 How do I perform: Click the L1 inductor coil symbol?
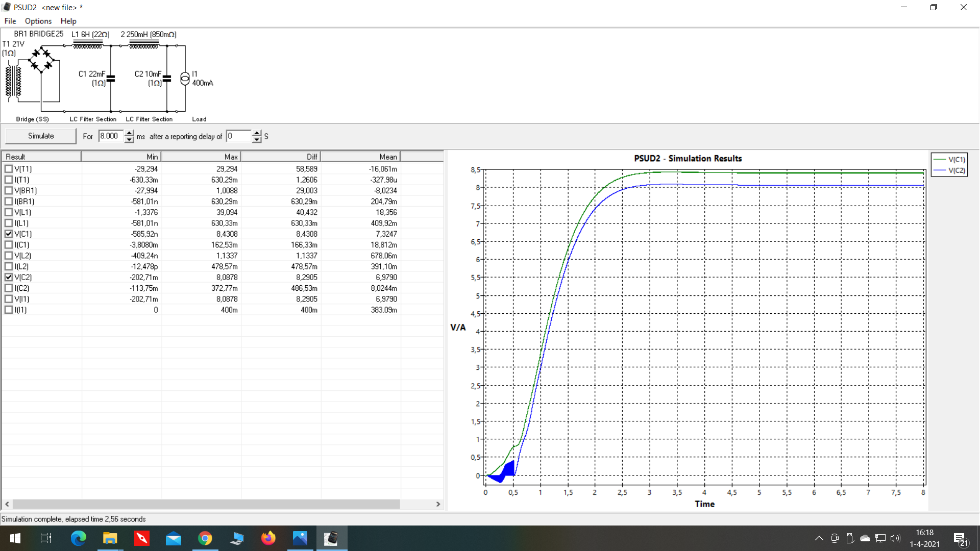pos(88,46)
